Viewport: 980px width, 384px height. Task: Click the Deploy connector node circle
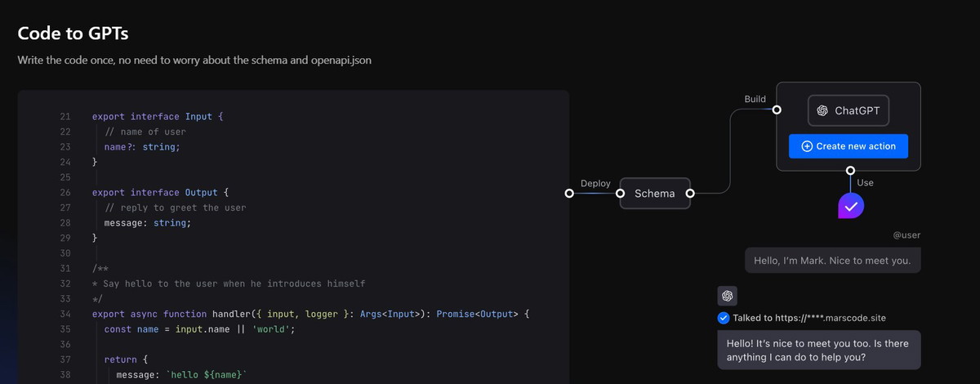[x=569, y=194]
